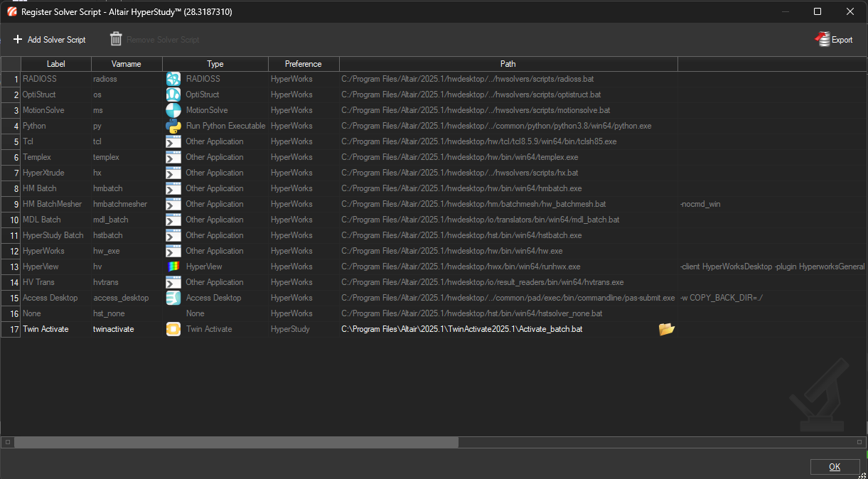Click the HyperStudy app icon in the title bar
Screen dimensions: 868x479
[11, 11]
